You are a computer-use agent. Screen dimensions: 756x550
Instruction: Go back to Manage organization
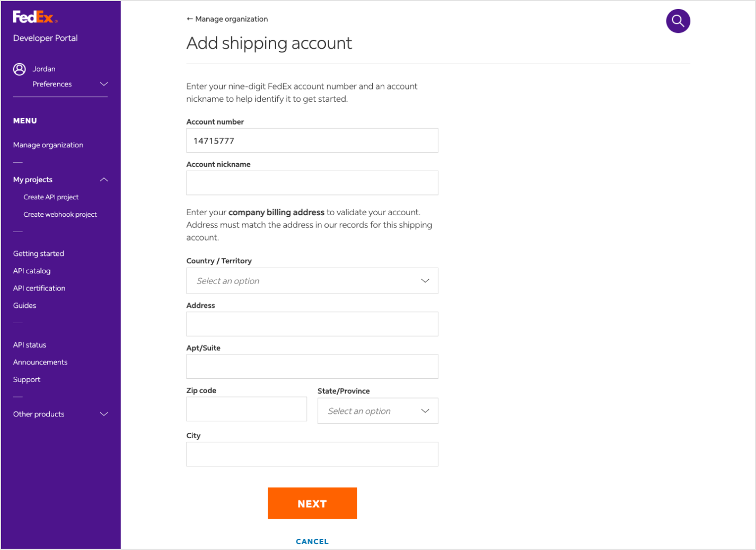(x=227, y=19)
